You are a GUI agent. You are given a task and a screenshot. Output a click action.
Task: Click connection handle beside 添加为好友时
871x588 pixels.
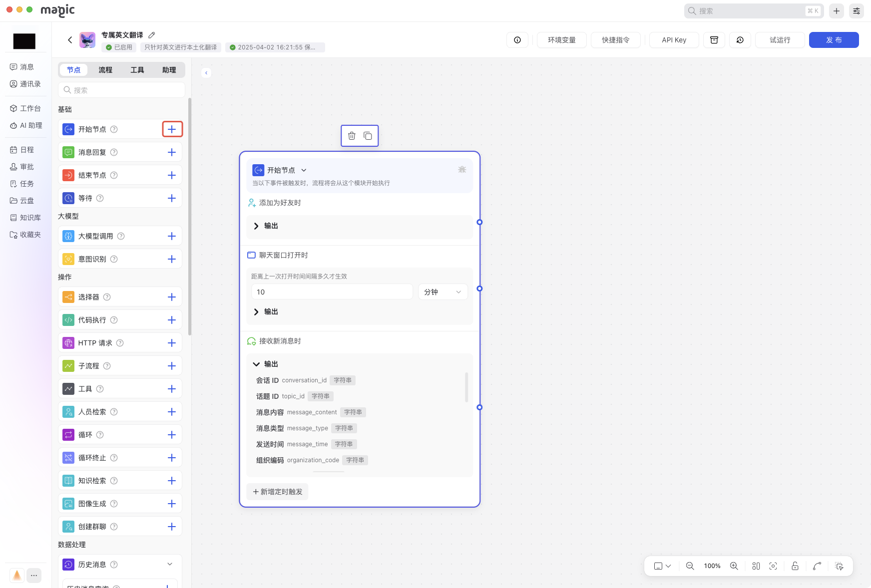(x=479, y=222)
